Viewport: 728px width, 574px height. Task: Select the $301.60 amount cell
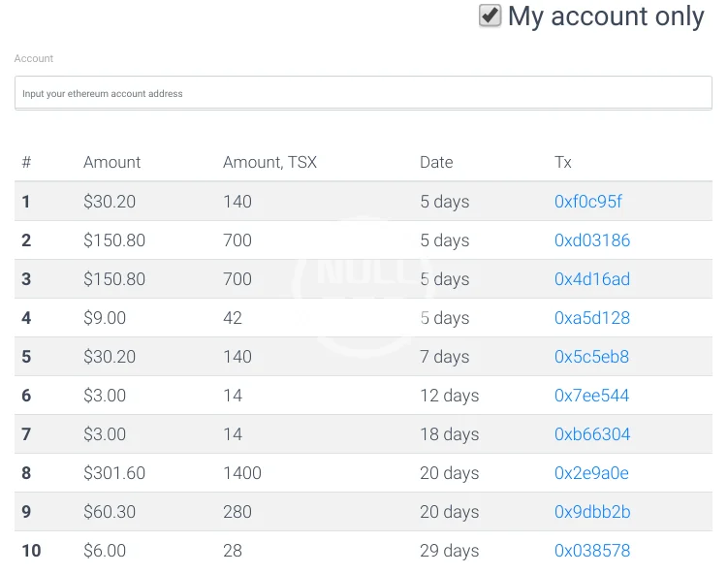(114, 473)
